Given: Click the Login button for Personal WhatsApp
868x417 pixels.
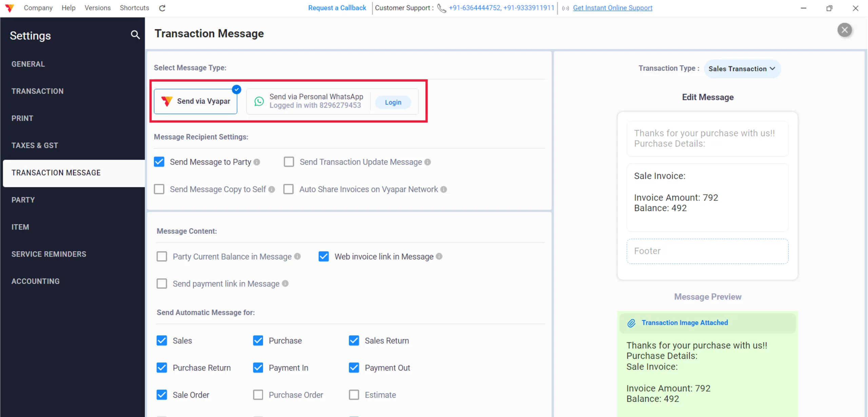Looking at the screenshot, I should [393, 102].
